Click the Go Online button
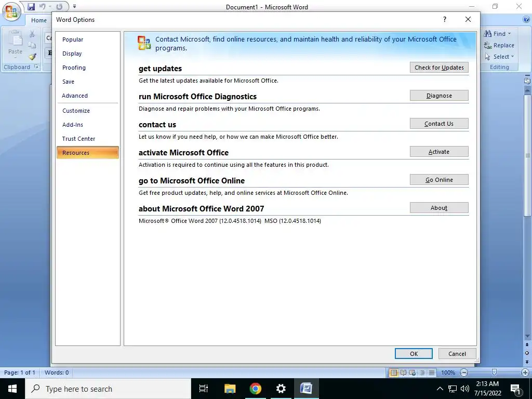The width and height of the screenshot is (532, 399). click(439, 180)
